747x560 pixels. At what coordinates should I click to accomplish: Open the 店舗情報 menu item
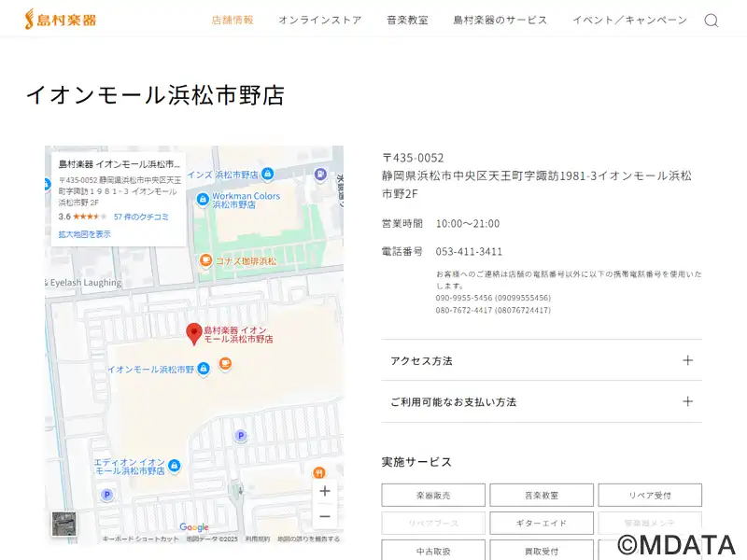tap(233, 20)
